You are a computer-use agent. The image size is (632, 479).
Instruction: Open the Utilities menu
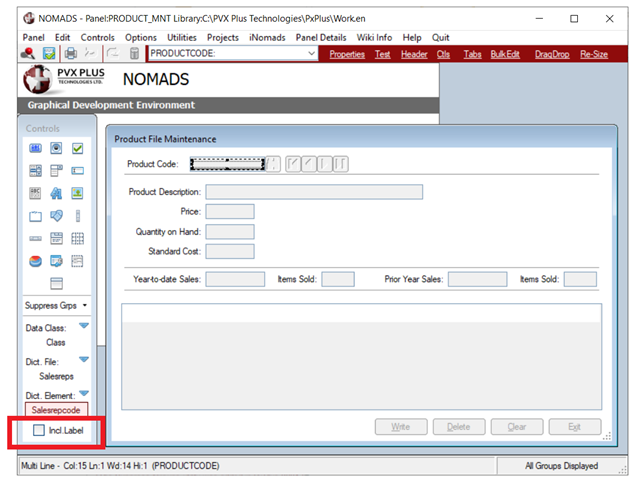click(x=181, y=37)
